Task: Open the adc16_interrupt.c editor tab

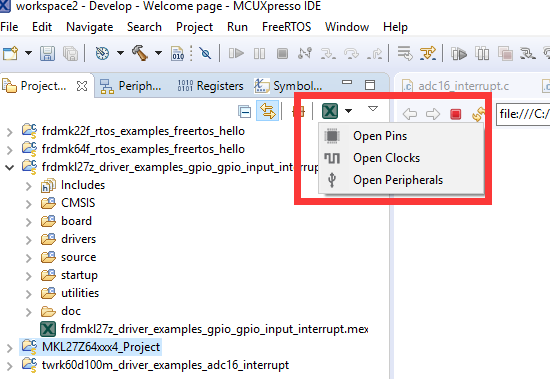Action: coord(456,86)
